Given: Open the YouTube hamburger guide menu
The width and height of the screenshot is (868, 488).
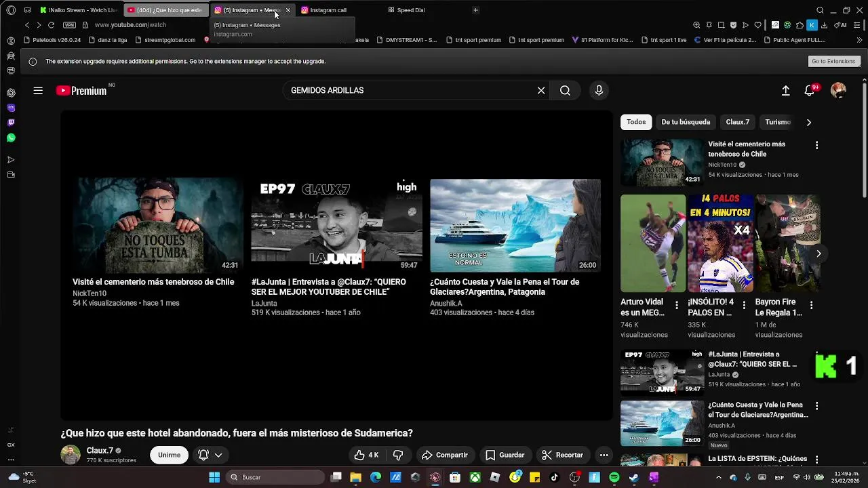Looking at the screenshot, I should click(38, 90).
